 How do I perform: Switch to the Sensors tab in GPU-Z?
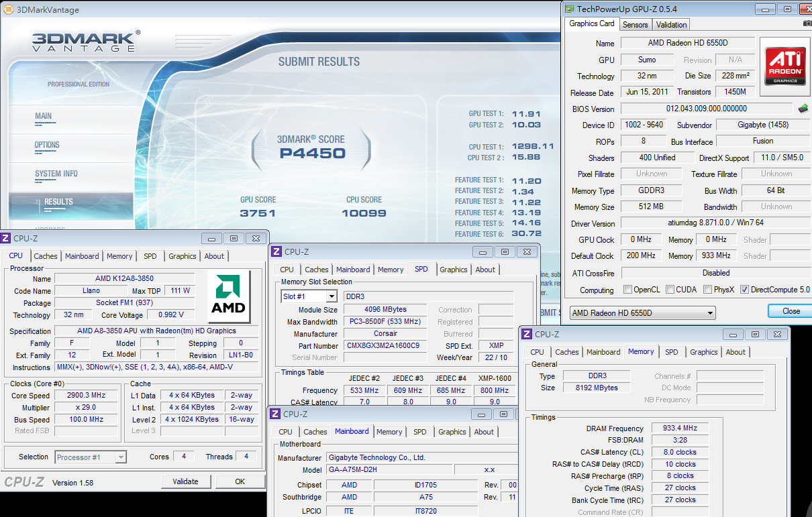point(635,25)
